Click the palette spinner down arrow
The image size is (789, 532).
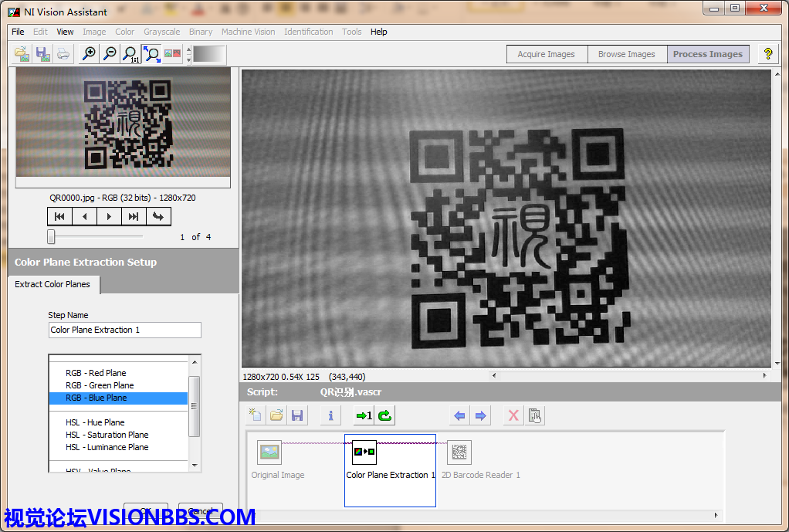187,59
